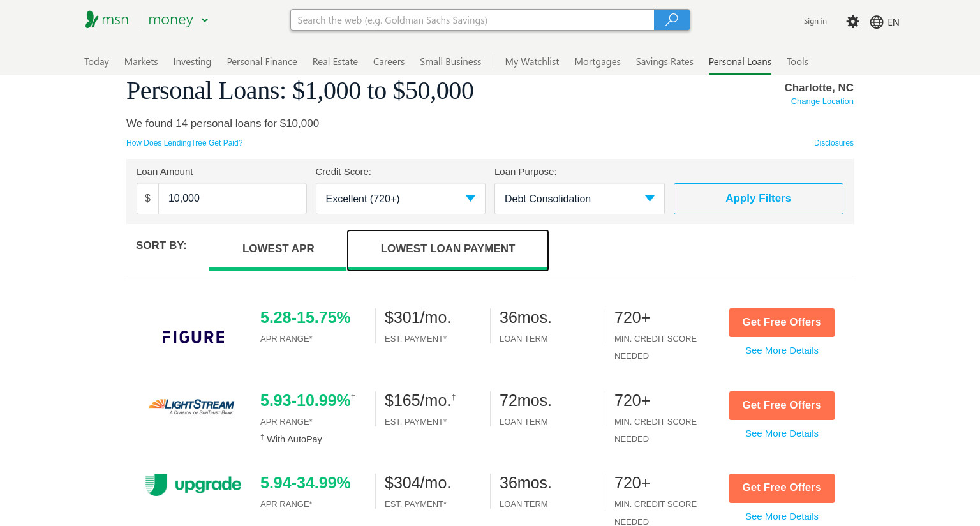
Task: Open the Personal Loans section
Action: pos(739,62)
